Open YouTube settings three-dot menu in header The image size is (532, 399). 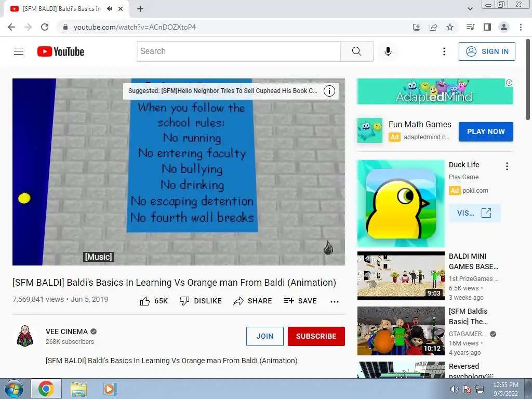pos(444,51)
